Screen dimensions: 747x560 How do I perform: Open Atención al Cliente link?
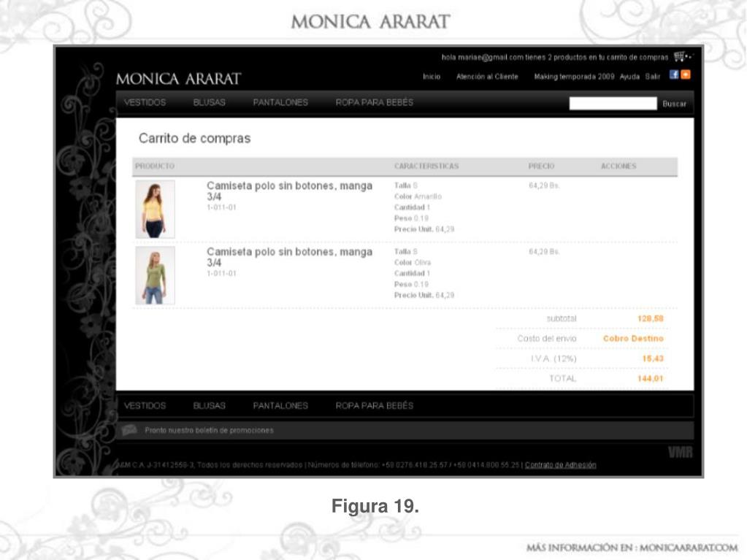[x=487, y=77]
